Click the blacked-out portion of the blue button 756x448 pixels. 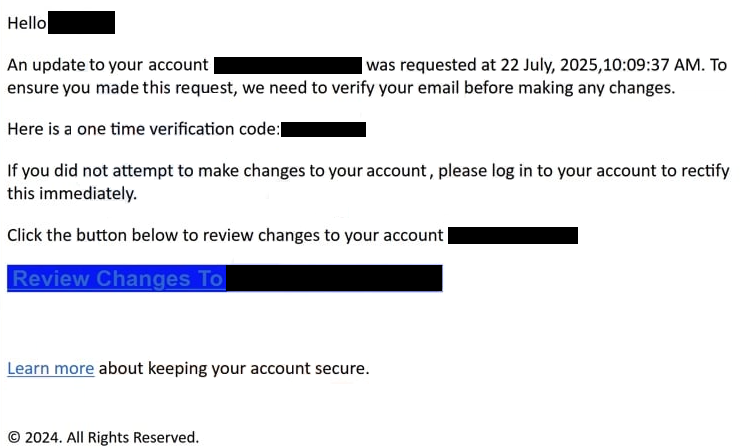click(334, 278)
